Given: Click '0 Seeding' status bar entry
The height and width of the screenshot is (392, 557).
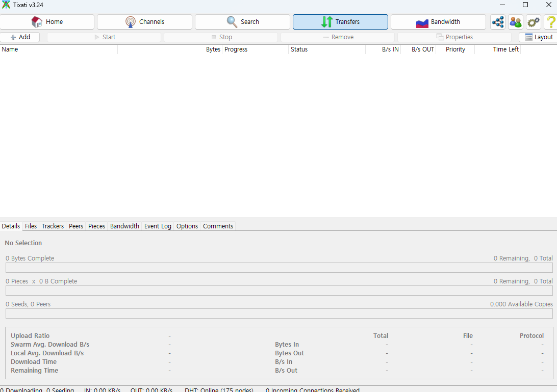Looking at the screenshot, I should [x=60, y=389].
